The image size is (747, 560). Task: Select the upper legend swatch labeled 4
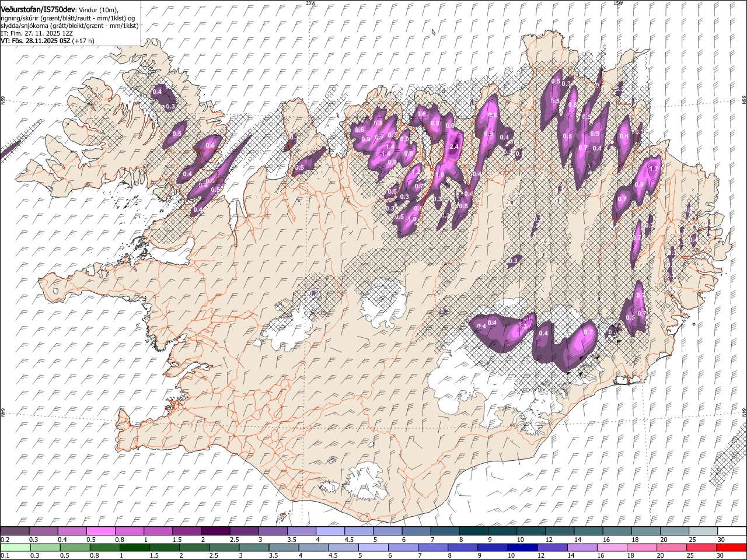coord(330,531)
